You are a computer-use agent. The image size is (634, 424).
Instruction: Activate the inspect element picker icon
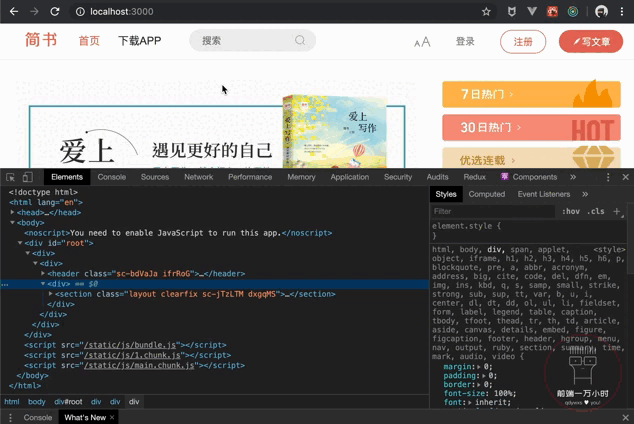point(11,177)
